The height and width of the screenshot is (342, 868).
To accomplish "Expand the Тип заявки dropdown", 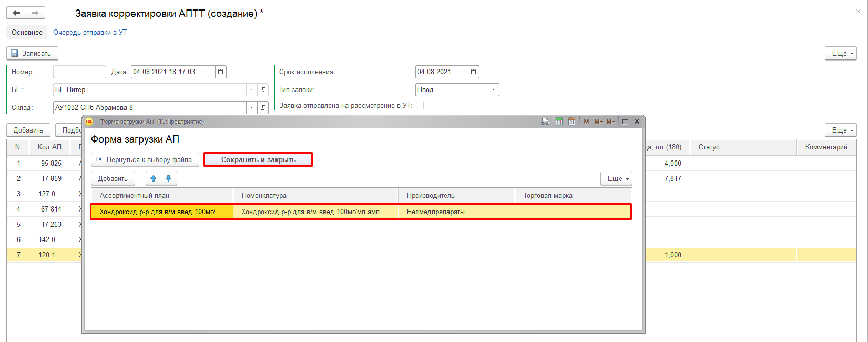I will (x=493, y=90).
